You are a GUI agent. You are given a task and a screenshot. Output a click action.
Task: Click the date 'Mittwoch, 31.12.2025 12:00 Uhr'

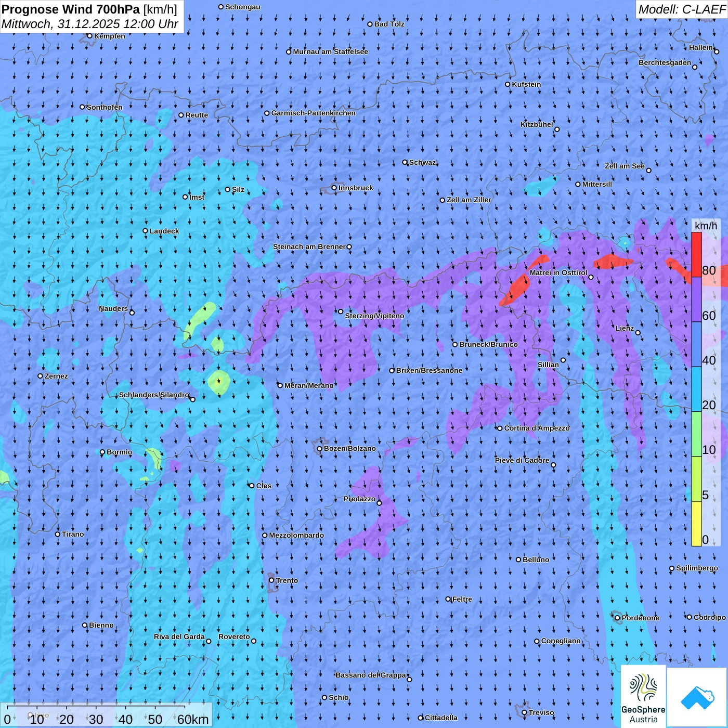pyautogui.click(x=90, y=24)
